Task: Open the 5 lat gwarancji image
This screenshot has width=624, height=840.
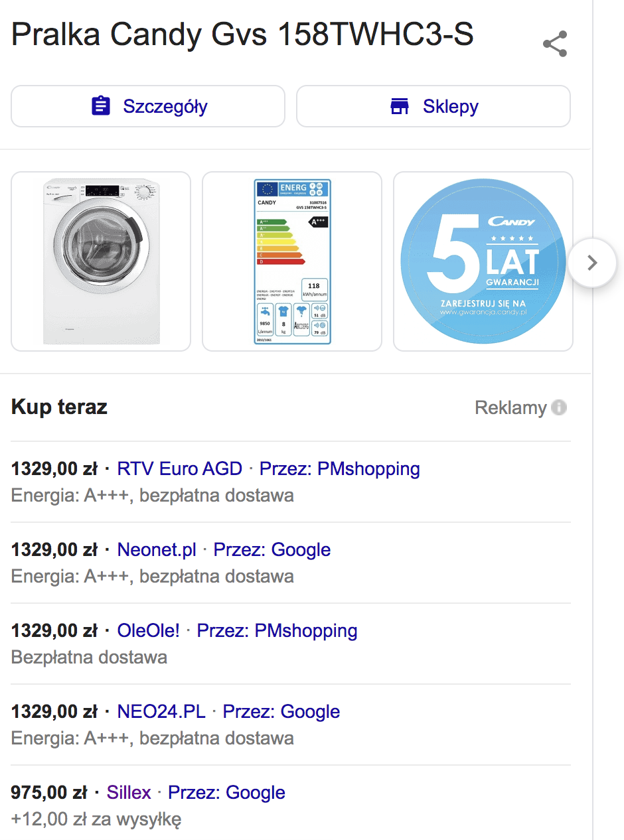Action: click(483, 261)
